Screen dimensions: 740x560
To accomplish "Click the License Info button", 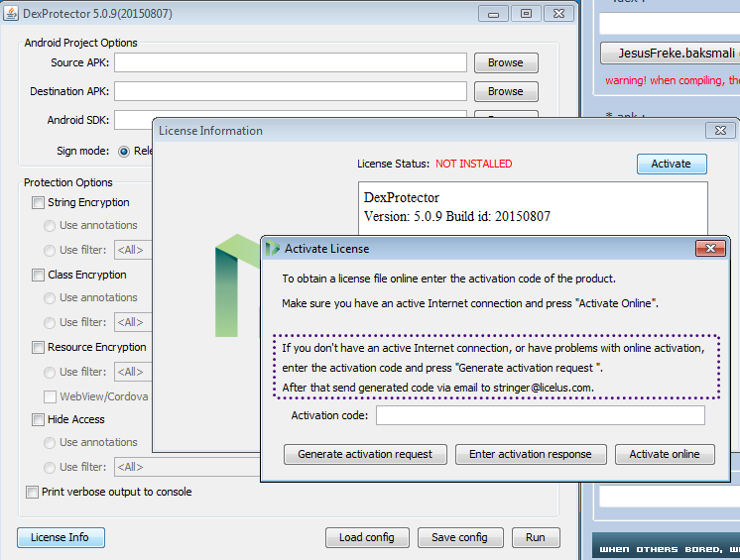I will click(x=61, y=537).
